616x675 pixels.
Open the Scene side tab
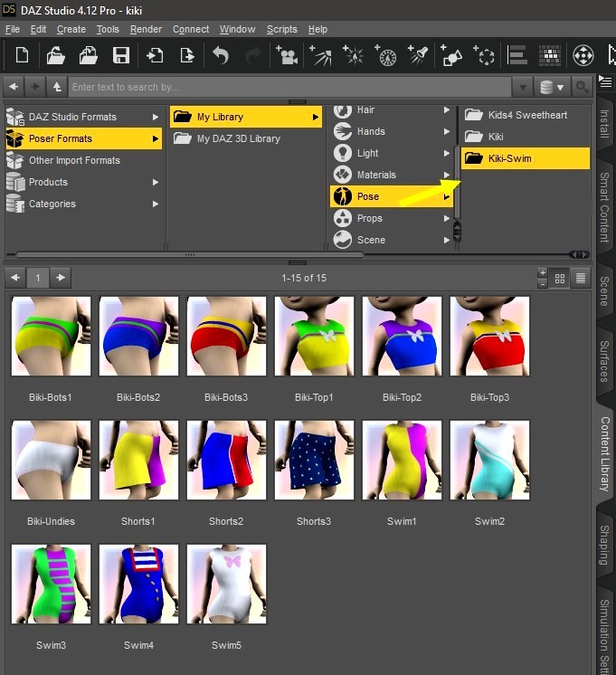pyautogui.click(x=604, y=291)
